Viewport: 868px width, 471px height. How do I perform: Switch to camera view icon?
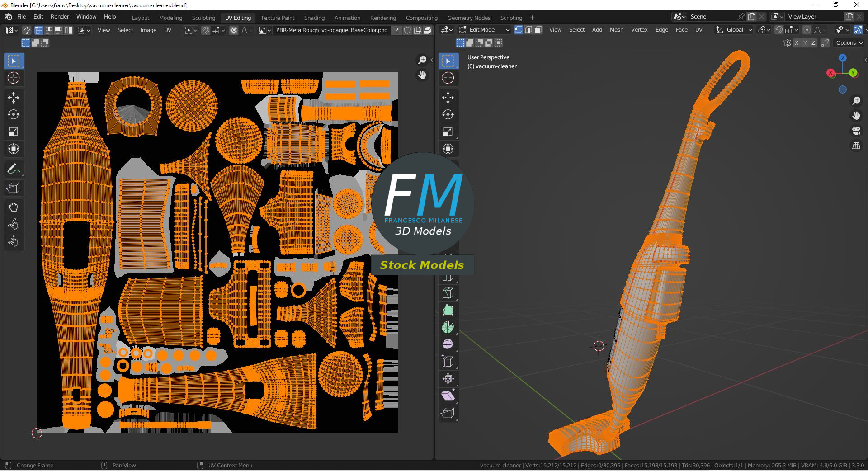(x=856, y=131)
